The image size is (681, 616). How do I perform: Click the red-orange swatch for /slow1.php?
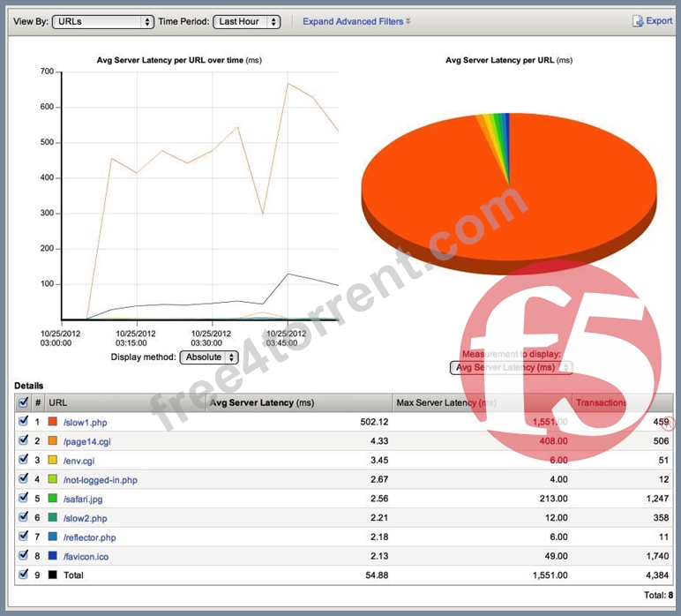point(53,421)
